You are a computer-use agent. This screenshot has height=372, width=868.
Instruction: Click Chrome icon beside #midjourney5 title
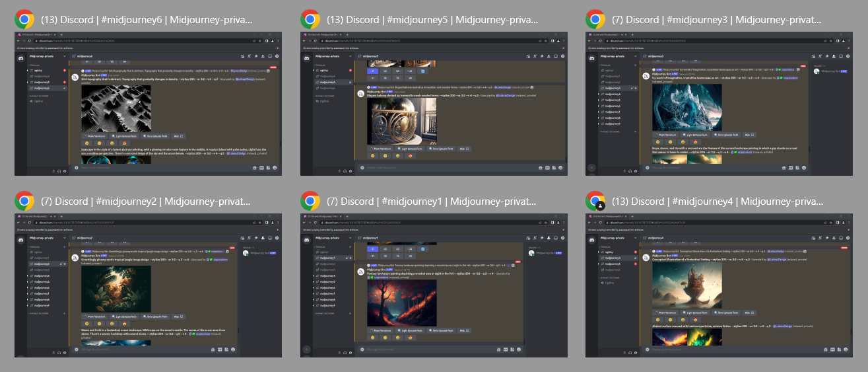(310, 19)
